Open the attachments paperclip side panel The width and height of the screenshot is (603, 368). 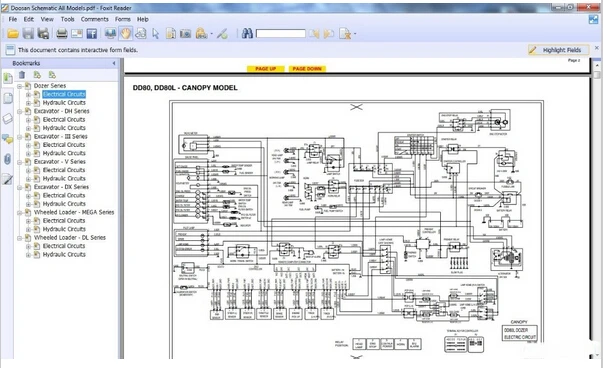[x=7, y=159]
